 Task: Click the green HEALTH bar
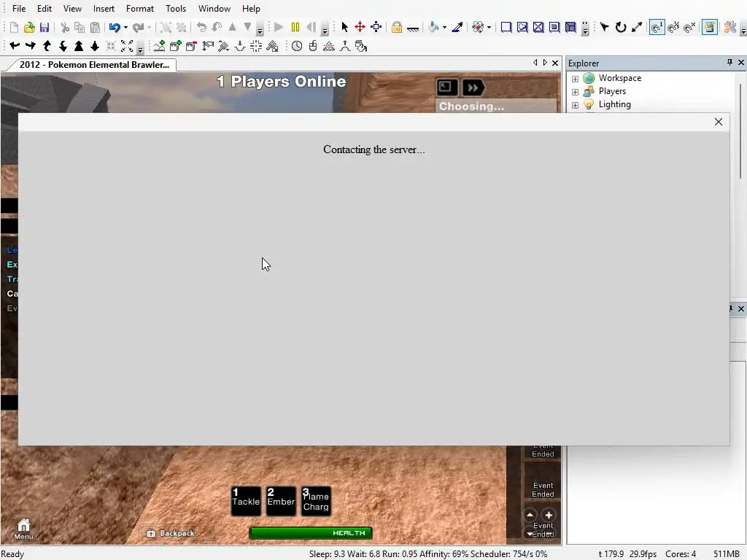311,533
